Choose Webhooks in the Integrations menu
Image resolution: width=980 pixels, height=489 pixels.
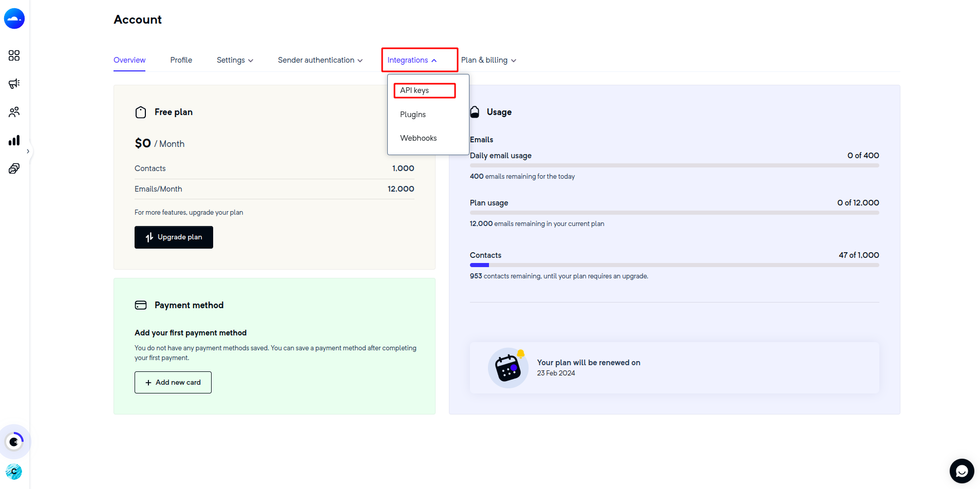point(418,138)
